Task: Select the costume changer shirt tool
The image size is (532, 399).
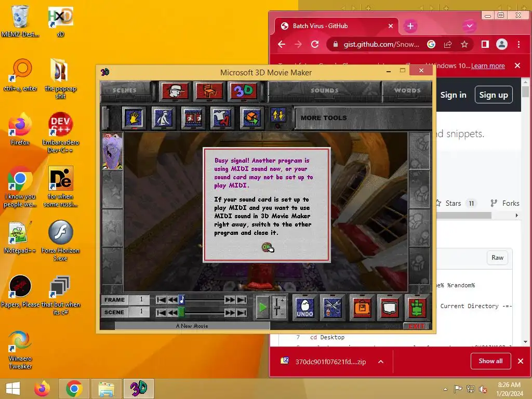Action: point(222,118)
